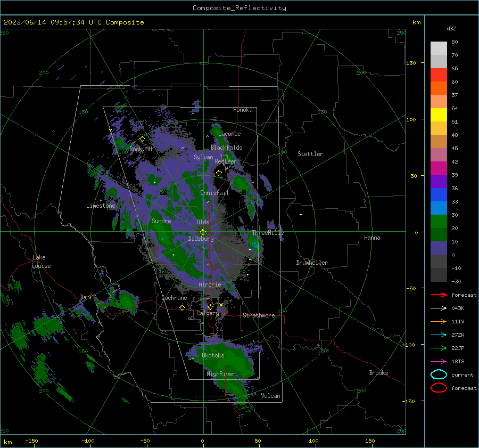Select the light gray 80 dBZ swatch
The image size is (479, 448).
[x=439, y=48]
